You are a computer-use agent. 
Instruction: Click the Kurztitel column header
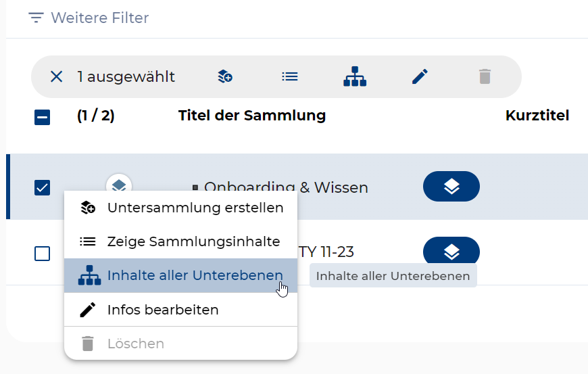point(537,116)
